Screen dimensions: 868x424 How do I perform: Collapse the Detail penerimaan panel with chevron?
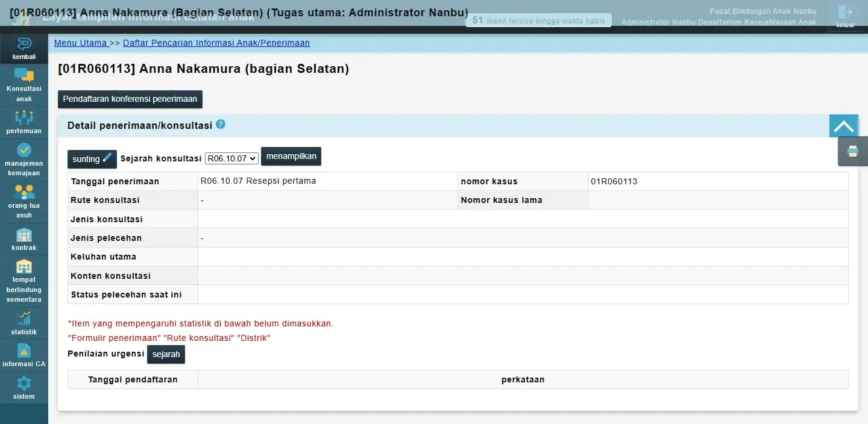pyautogui.click(x=843, y=126)
